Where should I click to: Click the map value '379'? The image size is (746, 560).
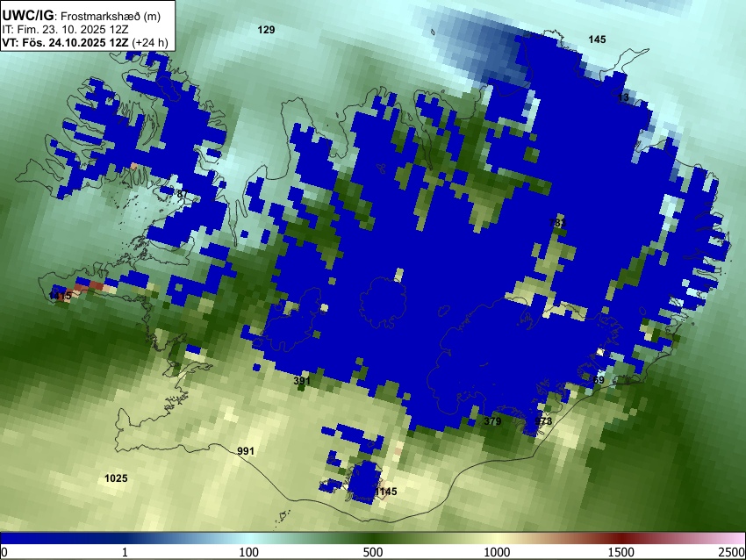pos(492,421)
